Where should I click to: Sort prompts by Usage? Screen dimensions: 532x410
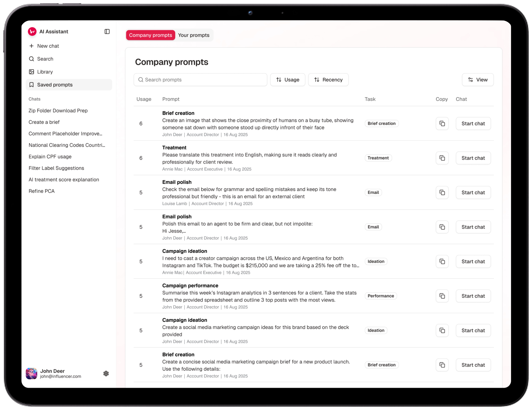[287, 80]
